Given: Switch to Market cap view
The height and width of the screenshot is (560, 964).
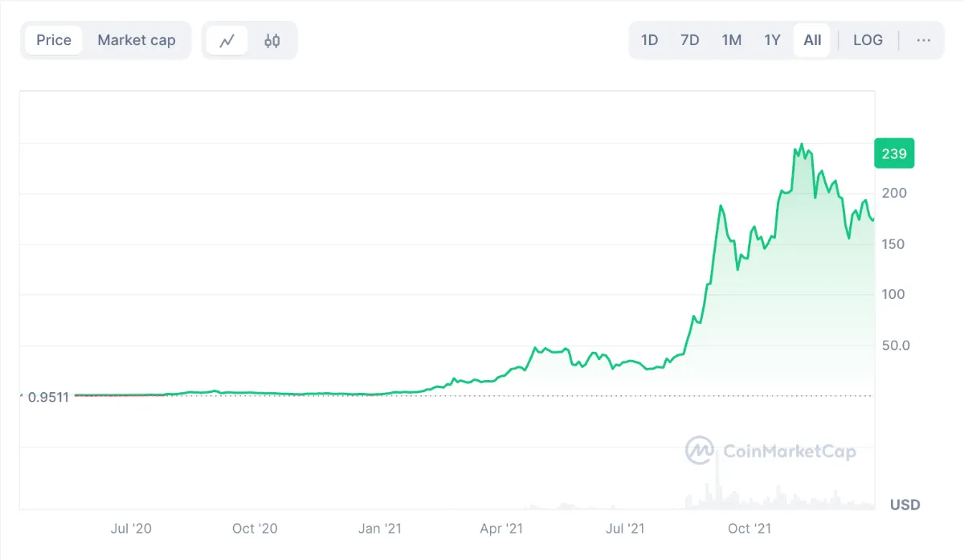Looking at the screenshot, I should click(137, 40).
